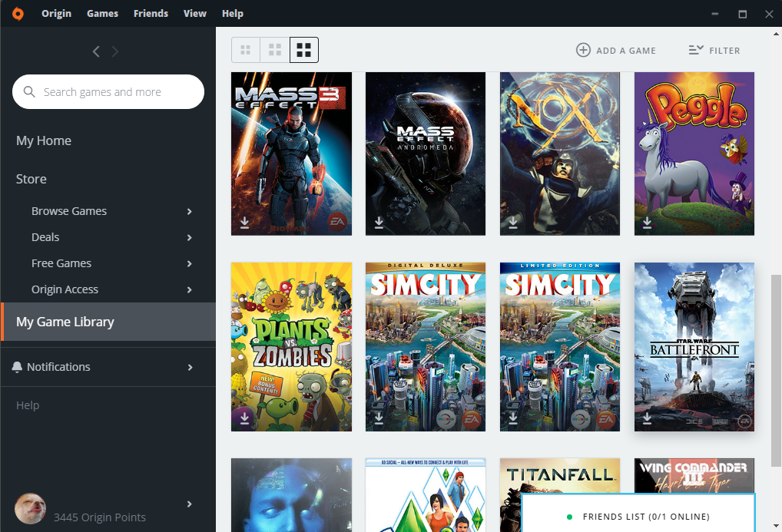Click the download icon on Peggle
Image resolution: width=782 pixels, height=532 pixels.
pos(648,222)
